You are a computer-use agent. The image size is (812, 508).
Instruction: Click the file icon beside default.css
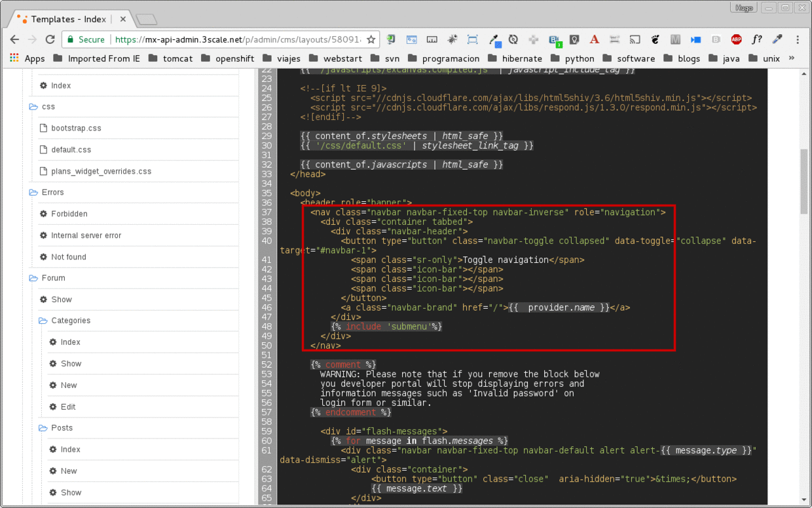click(44, 149)
